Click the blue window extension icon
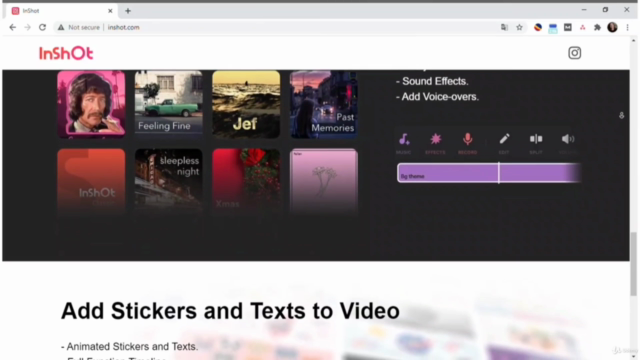Screen dimensions: 640x360 pos(553,28)
